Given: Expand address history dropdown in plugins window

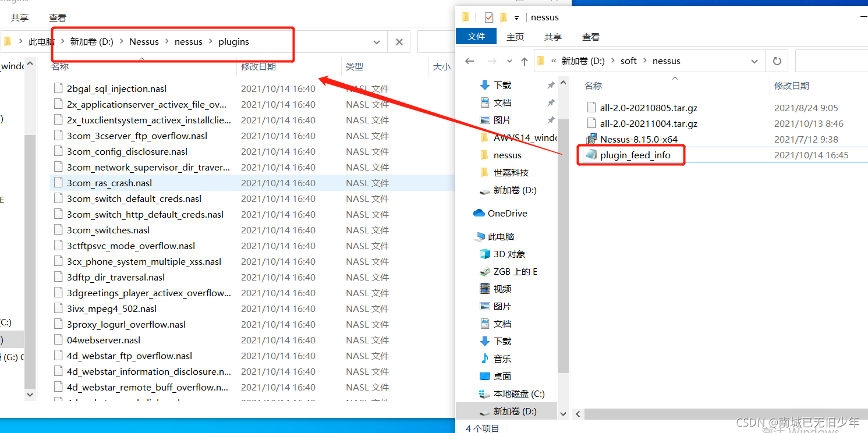Looking at the screenshot, I should 377,42.
